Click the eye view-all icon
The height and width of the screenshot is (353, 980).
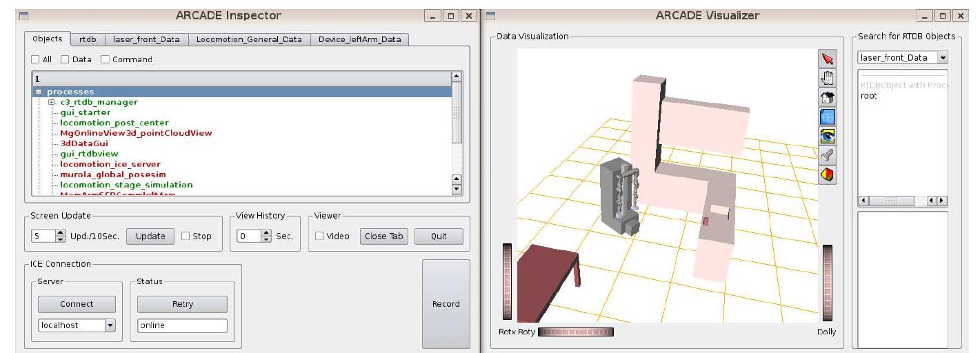point(826,137)
